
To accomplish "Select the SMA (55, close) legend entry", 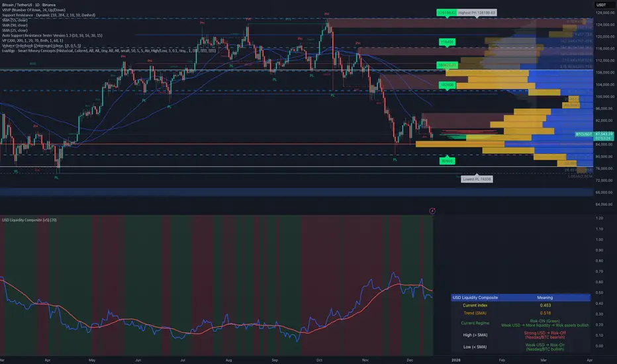I will point(17,21).
